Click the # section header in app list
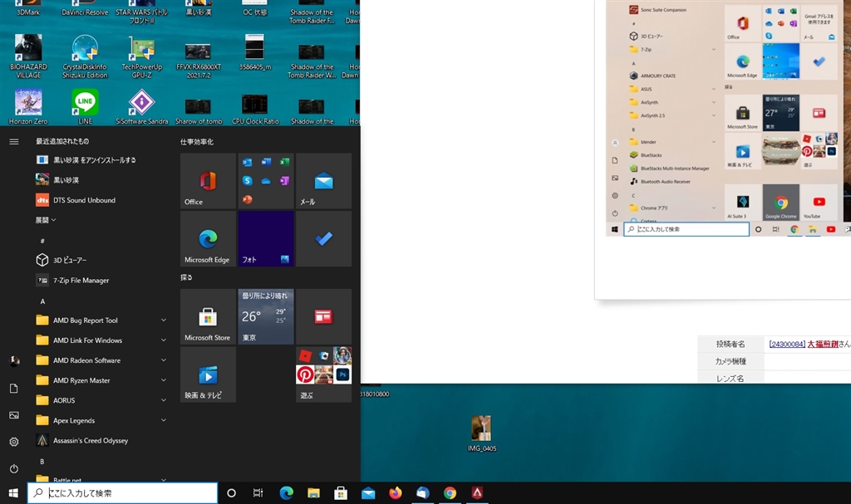 coord(42,241)
